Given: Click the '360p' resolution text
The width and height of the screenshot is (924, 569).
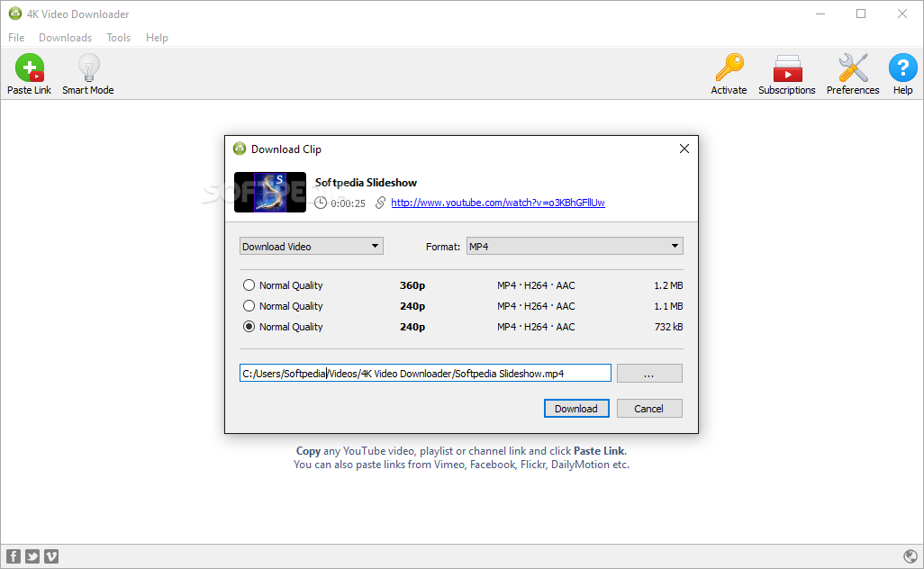Looking at the screenshot, I should (x=412, y=285).
